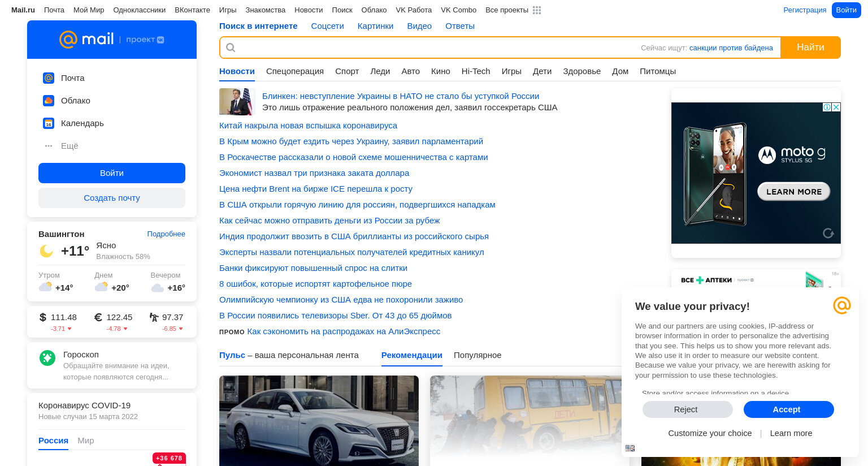This screenshot has width=868, height=466.
Task: Click the orange Найти search button
Action: click(810, 48)
